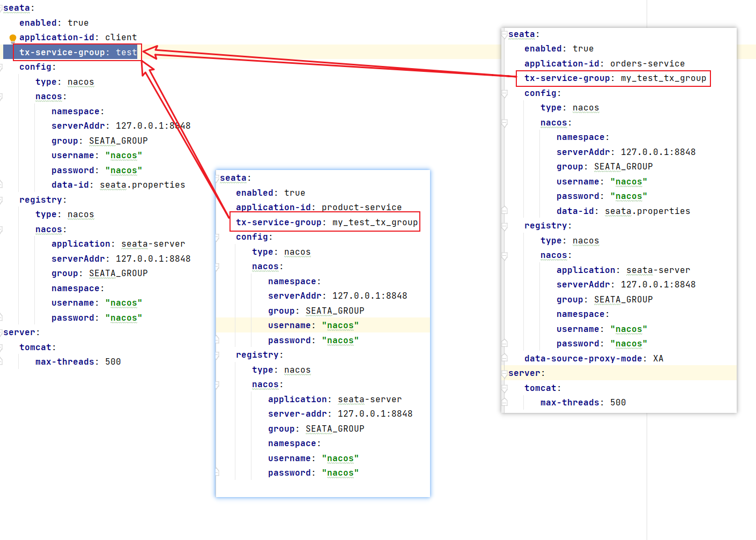Click serverAddr line under registry nacos in client config
The image size is (756, 540).
click(121, 259)
